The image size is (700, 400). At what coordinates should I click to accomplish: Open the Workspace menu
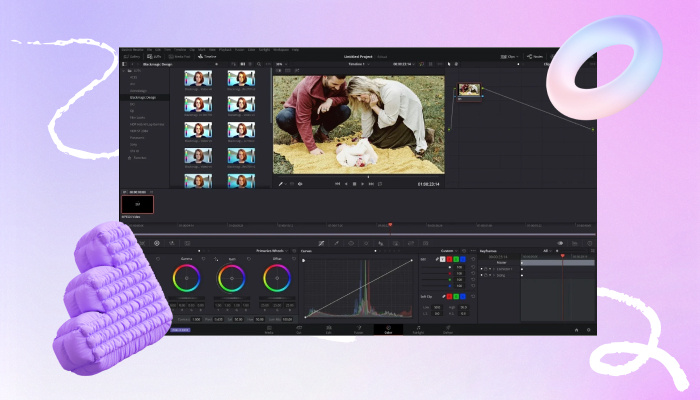pyautogui.click(x=281, y=50)
